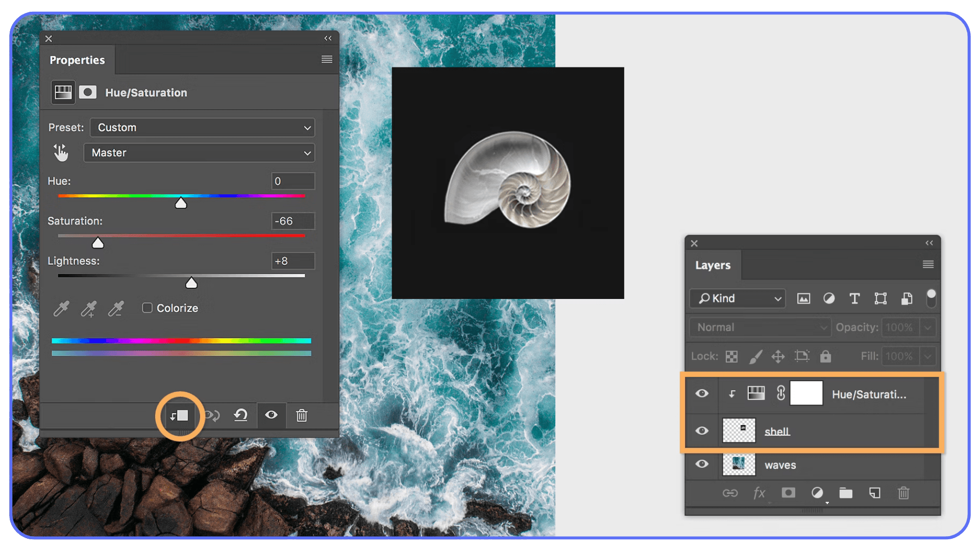The height and width of the screenshot is (551, 980).
Task: Create a new group in Layers panel
Action: tap(845, 493)
